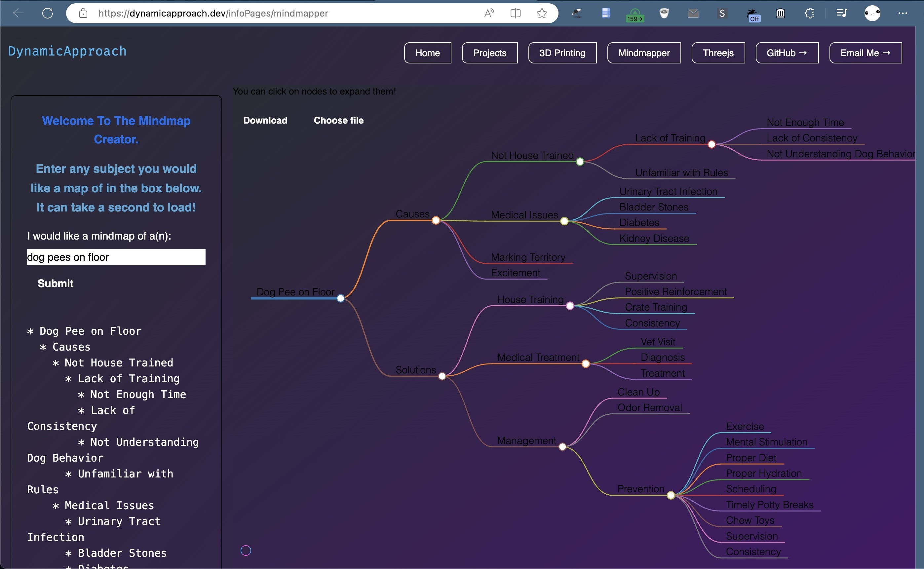Open the mail envelope extension icon
This screenshot has width=924, height=569.
[693, 13]
